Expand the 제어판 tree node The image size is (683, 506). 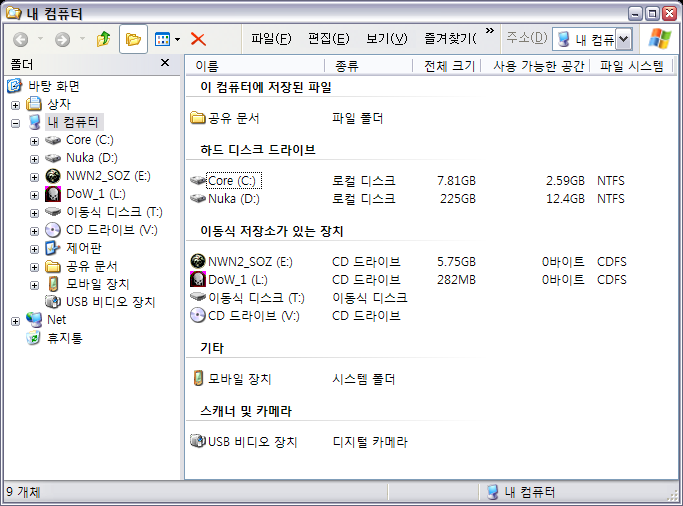pyautogui.click(x=35, y=249)
